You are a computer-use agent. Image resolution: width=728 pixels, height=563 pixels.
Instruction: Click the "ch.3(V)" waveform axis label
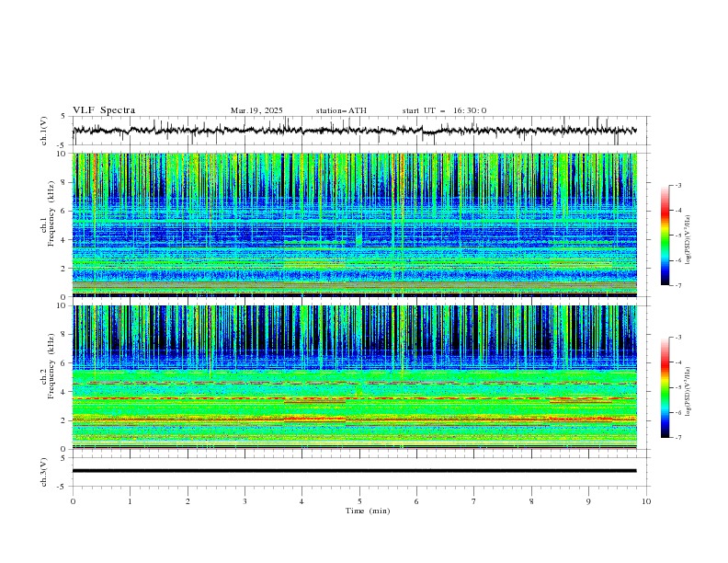click(44, 472)
